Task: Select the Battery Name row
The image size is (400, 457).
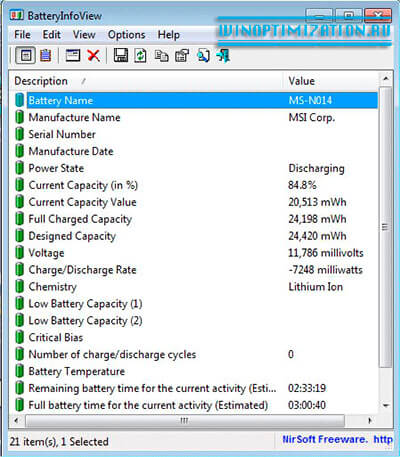Action: (196, 100)
